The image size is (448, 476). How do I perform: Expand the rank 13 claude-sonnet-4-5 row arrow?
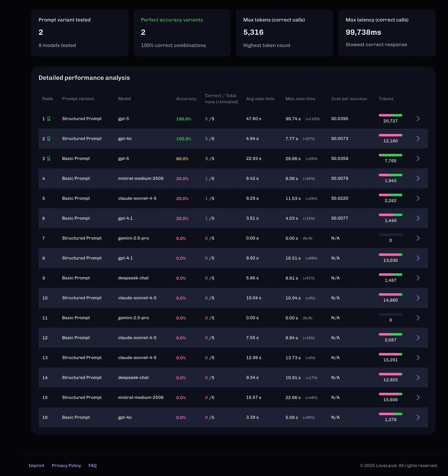click(418, 358)
